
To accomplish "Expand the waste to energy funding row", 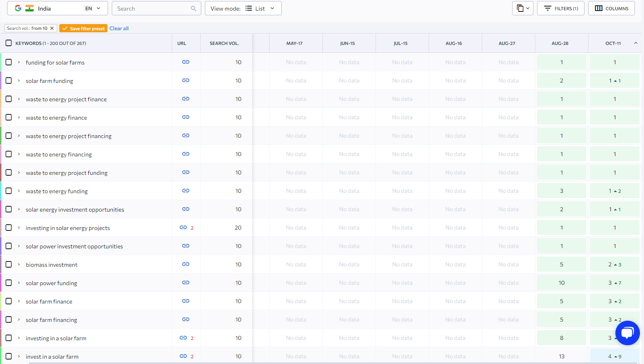I will pos(19,191).
